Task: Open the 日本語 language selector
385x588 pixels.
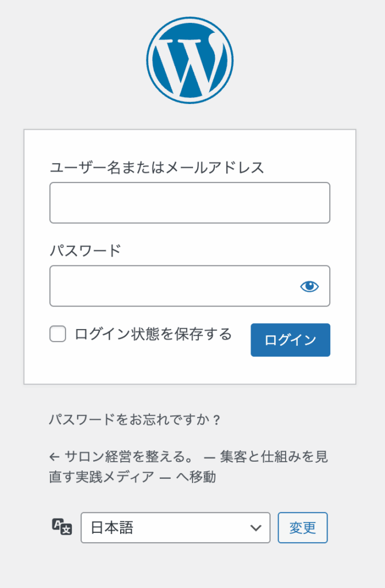Action: tap(175, 528)
